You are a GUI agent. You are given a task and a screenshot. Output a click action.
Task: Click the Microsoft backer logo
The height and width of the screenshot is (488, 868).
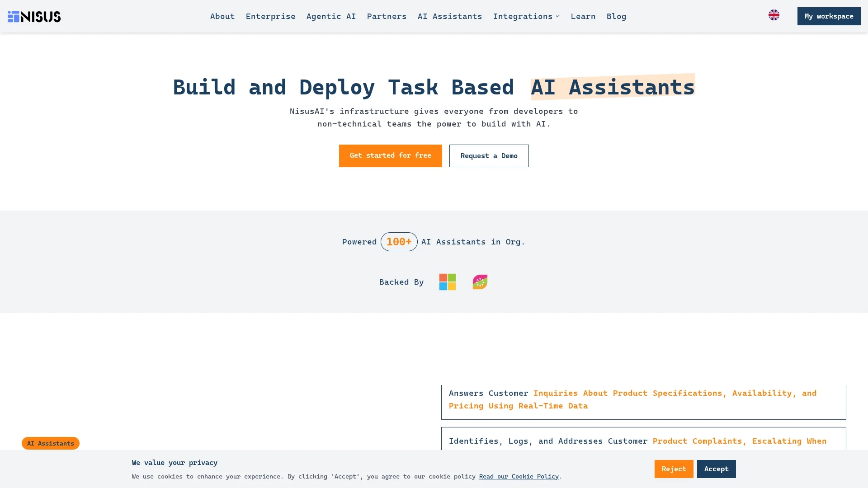point(448,282)
